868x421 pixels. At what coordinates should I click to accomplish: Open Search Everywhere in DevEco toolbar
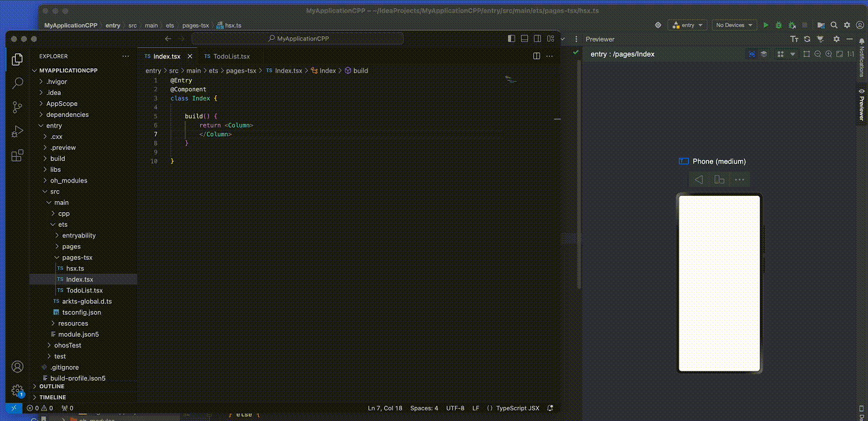834,25
